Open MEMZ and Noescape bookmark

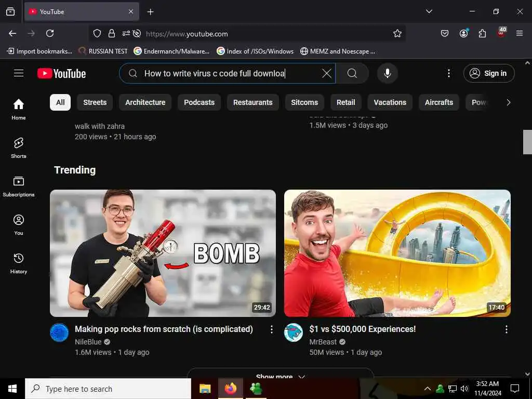pos(338,51)
